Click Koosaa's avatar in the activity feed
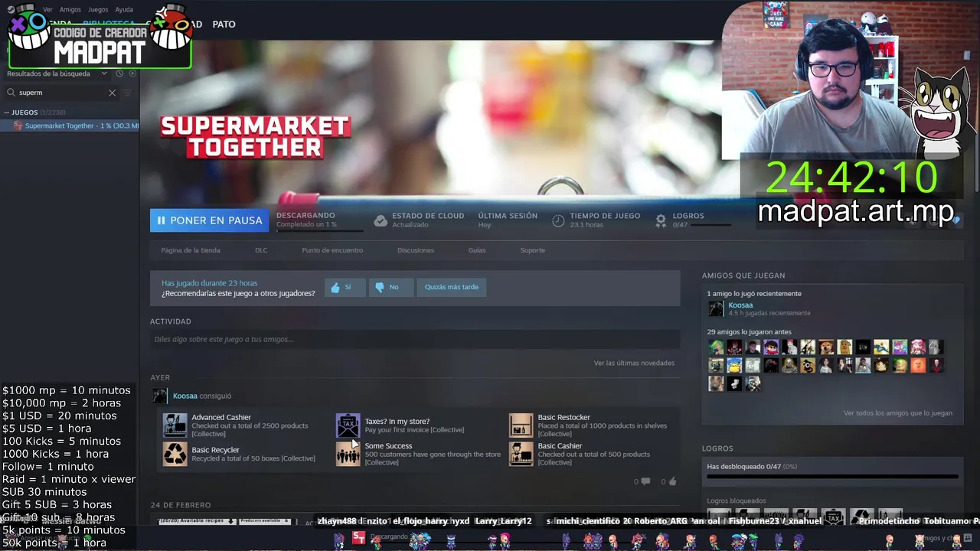The height and width of the screenshot is (551, 980). tap(159, 396)
